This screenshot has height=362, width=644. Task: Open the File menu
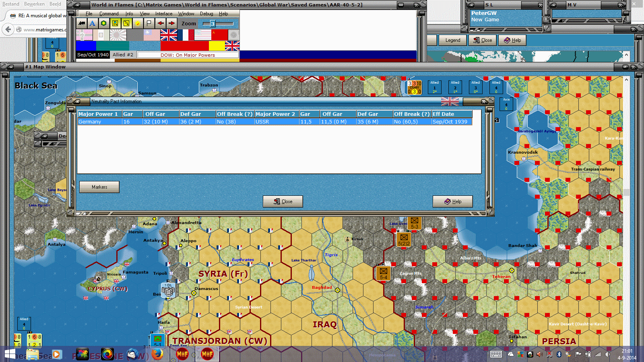tap(89, 14)
